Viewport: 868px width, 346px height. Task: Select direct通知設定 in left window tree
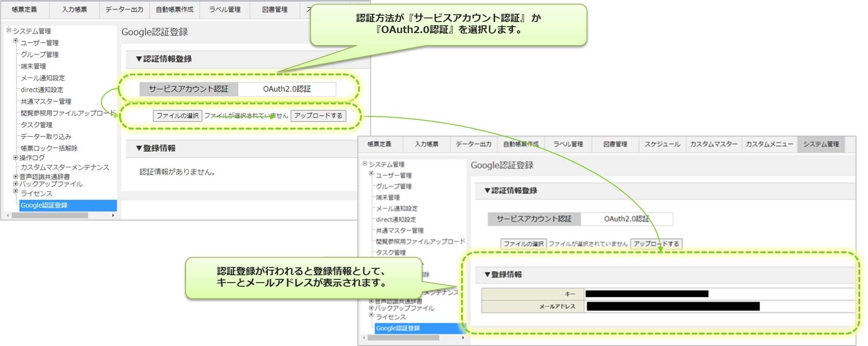coord(42,90)
